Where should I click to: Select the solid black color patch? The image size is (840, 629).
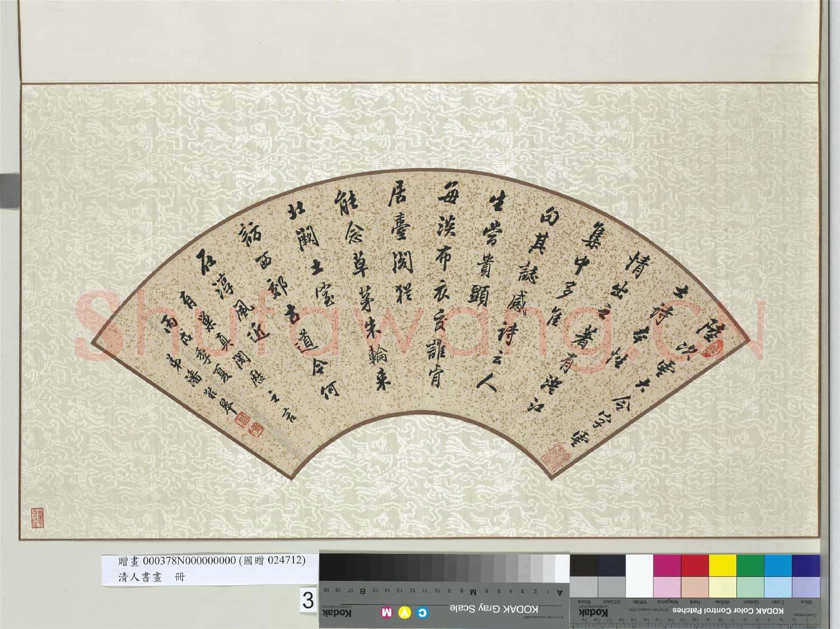584,565
